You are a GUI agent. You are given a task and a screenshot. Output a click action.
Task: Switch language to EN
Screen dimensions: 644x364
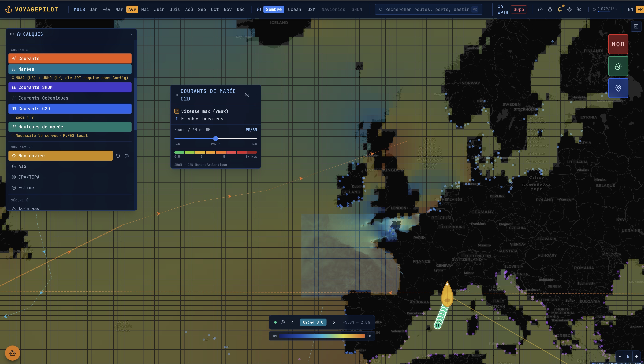click(630, 10)
